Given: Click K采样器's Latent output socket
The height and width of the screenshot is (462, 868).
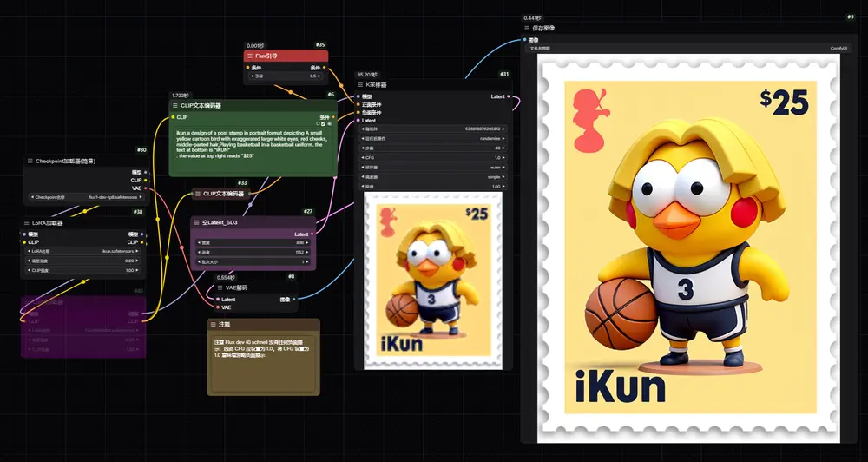Looking at the screenshot, I should tap(509, 96).
